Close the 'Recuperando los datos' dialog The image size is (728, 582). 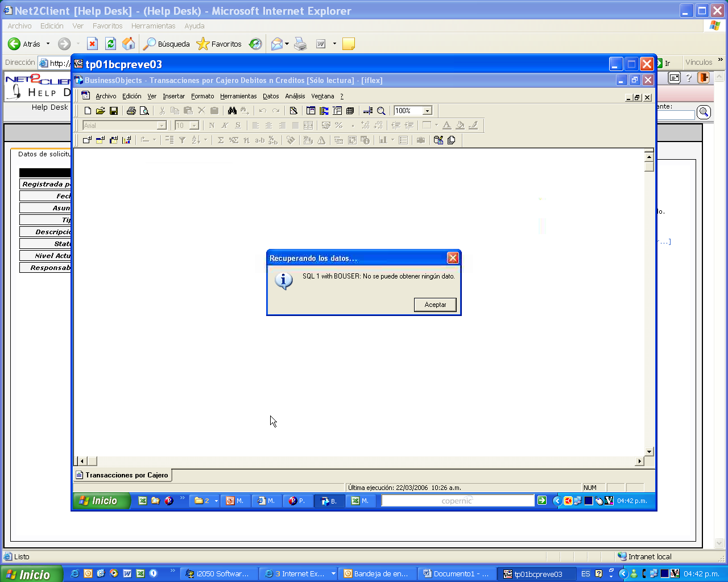click(x=453, y=258)
